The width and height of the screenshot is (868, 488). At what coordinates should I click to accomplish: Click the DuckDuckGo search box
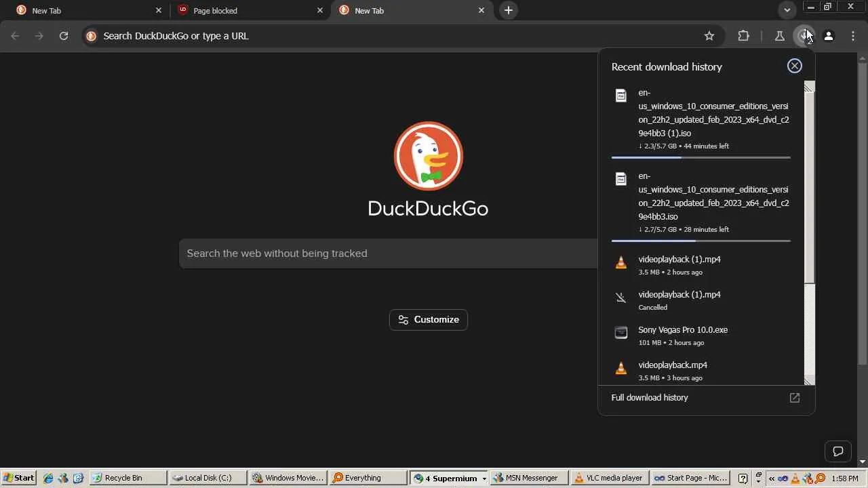(388, 253)
